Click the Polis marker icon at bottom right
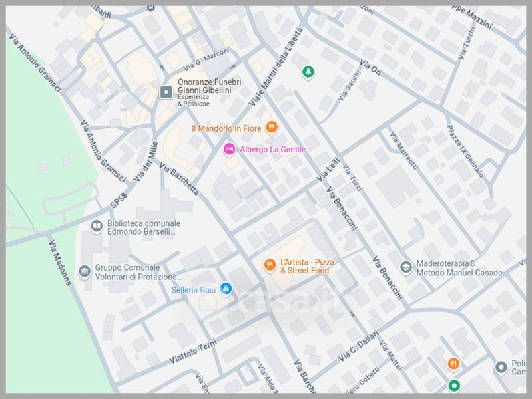This screenshot has height=399, width=532. (501, 367)
